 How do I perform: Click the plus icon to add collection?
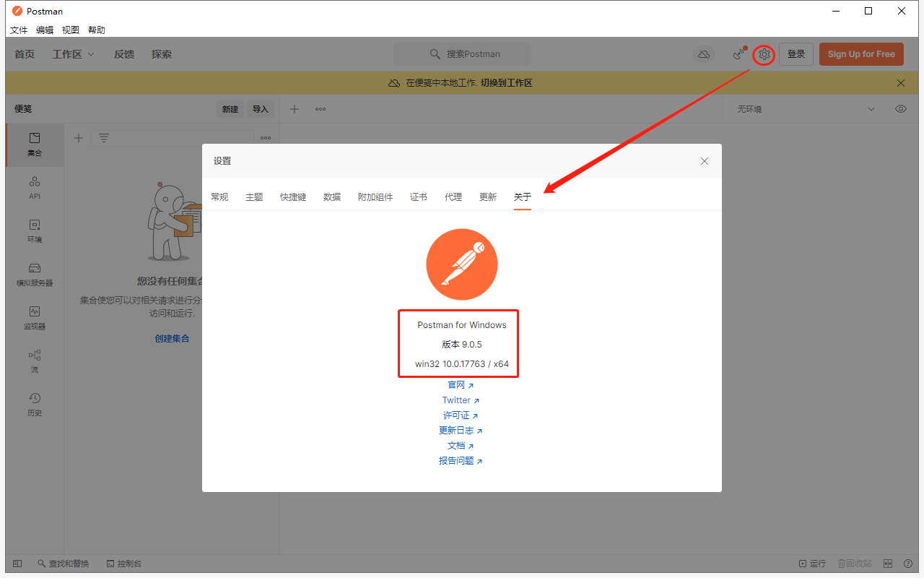79,138
